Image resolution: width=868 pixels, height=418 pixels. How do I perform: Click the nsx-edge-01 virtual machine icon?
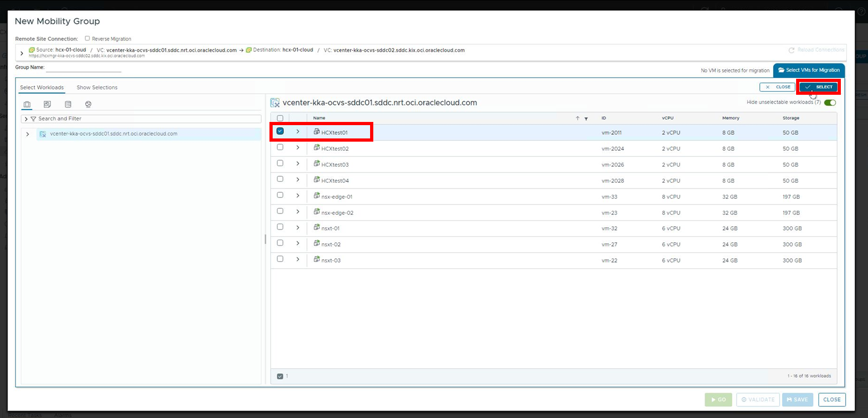[317, 196]
